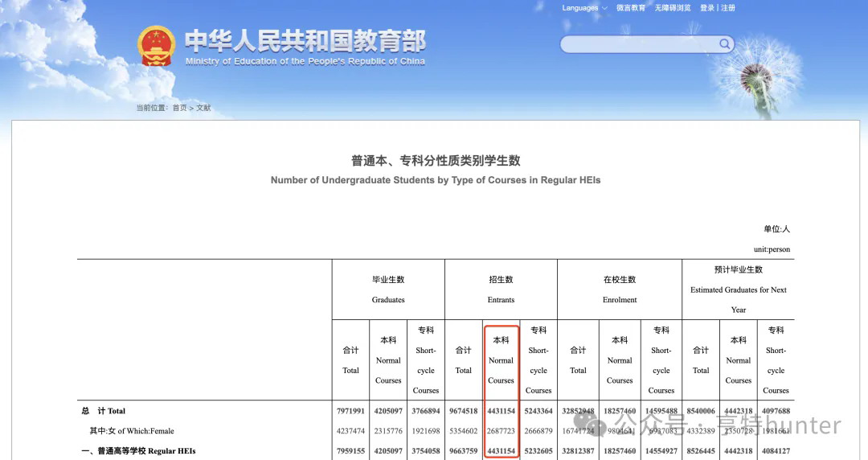Open 无障碍浏览 accessibility mode
This screenshot has height=460, width=868.
point(672,8)
